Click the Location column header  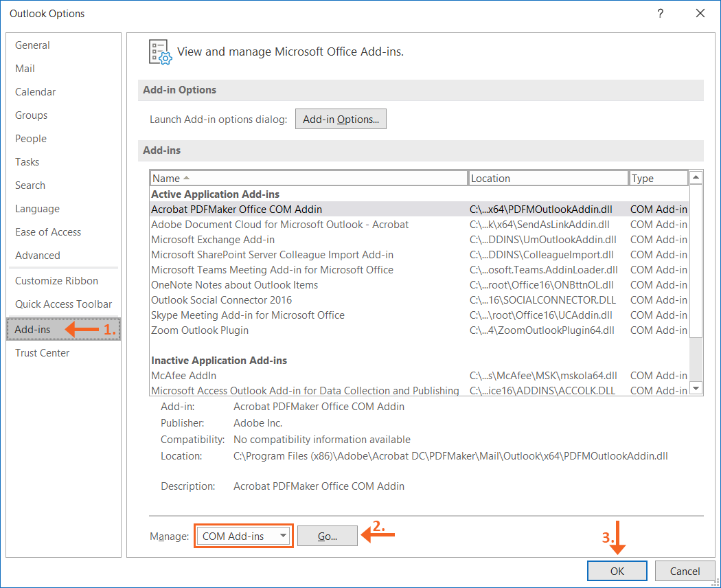click(x=547, y=179)
